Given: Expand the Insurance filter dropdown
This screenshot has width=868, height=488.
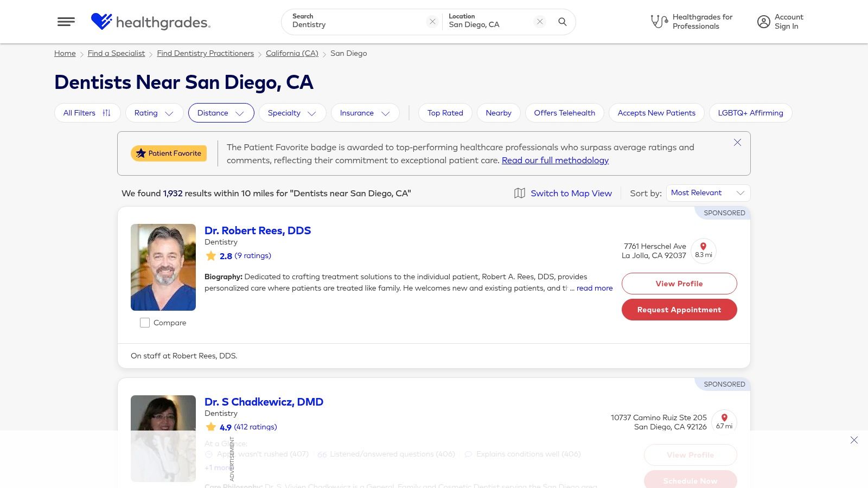Looking at the screenshot, I should click(365, 113).
